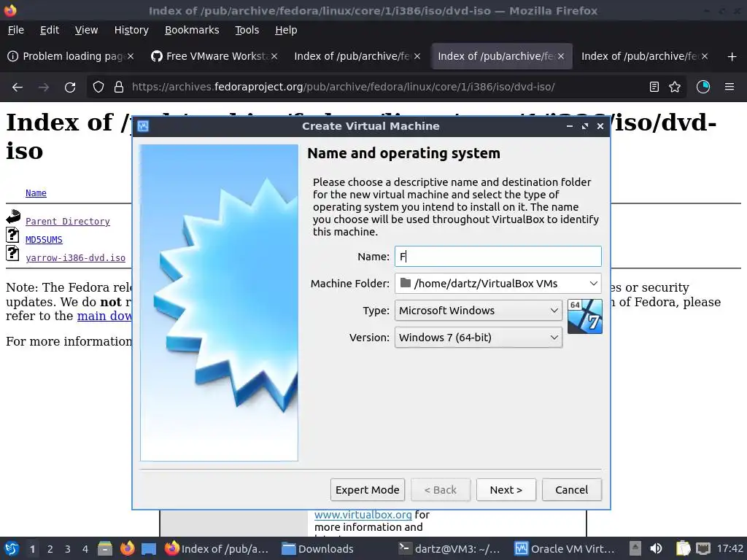This screenshot has width=747, height=560.
Task: Switch to the Downloads window in taskbar
Action: click(x=317, y=548)
